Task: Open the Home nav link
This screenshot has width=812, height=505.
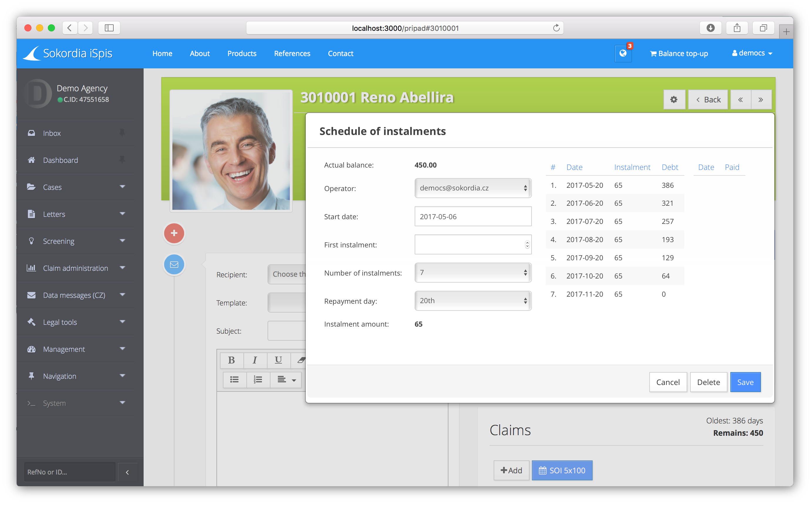Action: 162,53
